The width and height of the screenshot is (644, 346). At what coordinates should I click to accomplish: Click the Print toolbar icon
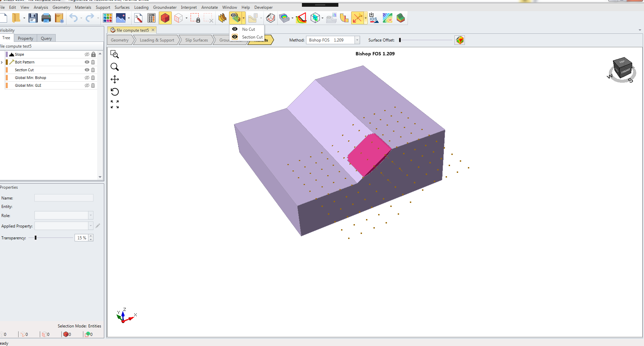(x=46, y=18)
